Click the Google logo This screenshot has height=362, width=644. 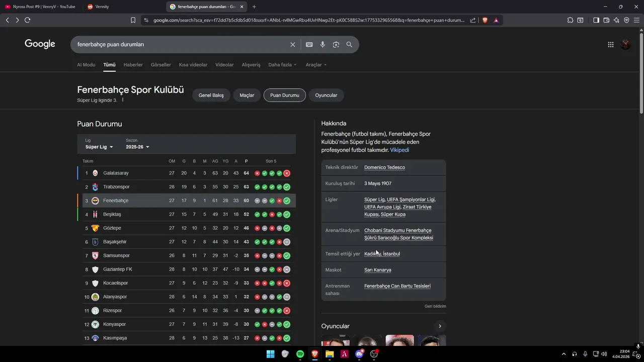tap(40, 44)
